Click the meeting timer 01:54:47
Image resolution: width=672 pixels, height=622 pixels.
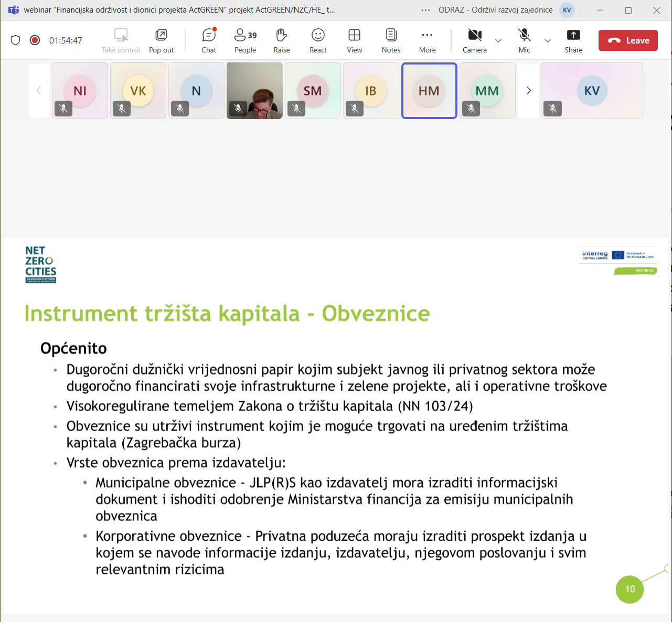[66, 40]
